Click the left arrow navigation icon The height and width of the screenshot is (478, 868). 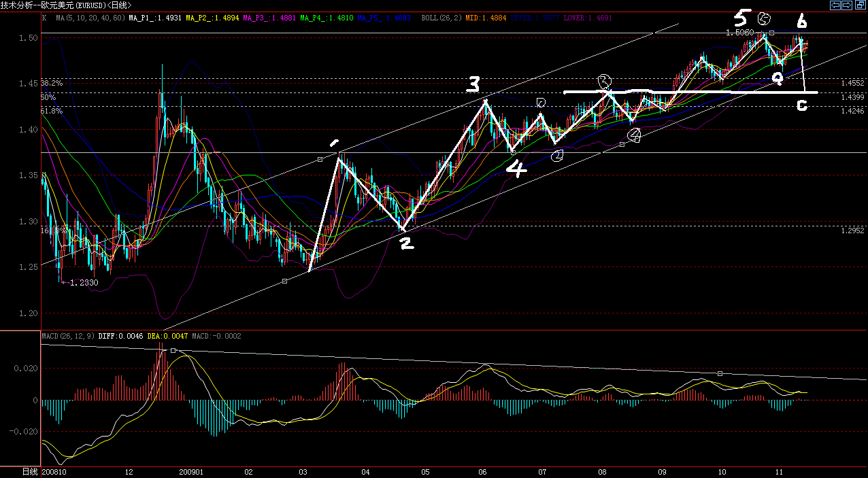[x=835, y=5]
